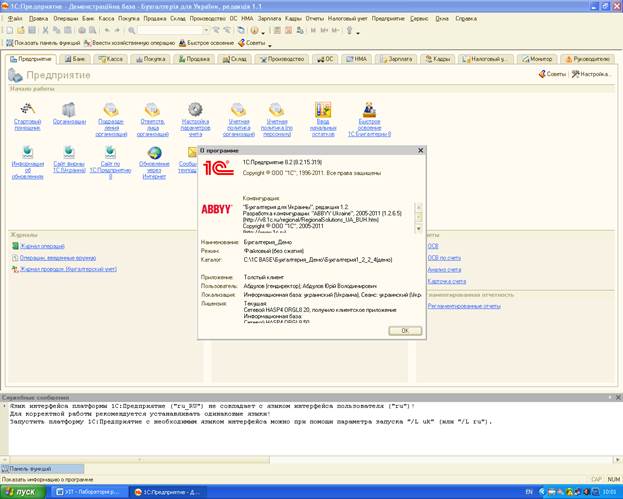
Task: Click the M+ memory toolbar button
Action: tap(325, 30)
